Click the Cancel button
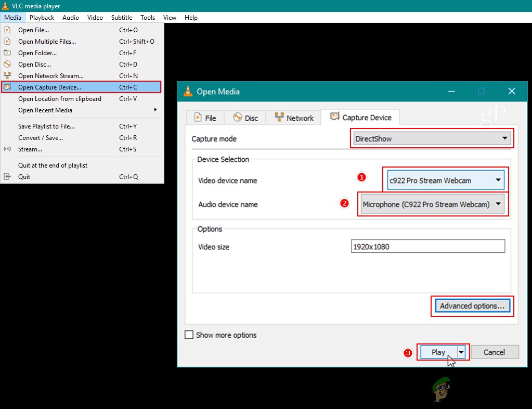Screen dimensions: 532x409 [495, 352]
